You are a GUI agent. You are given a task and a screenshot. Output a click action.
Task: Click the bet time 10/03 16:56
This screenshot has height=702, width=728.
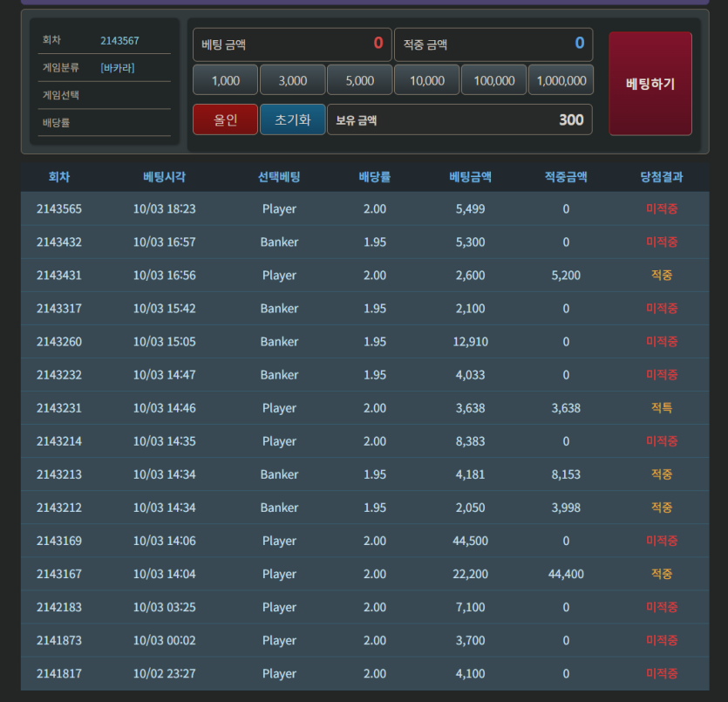point(165,276)
